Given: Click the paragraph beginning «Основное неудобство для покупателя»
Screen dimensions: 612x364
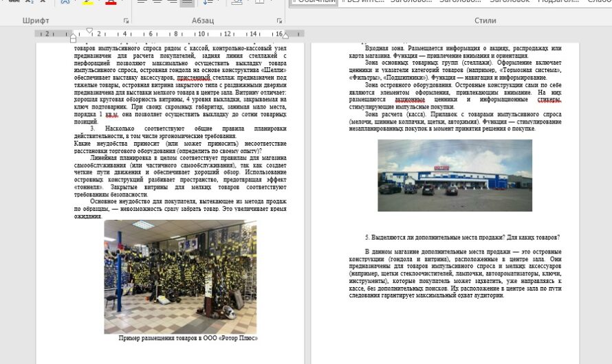Looking at the screenshot, I should [x=180, y=209].
